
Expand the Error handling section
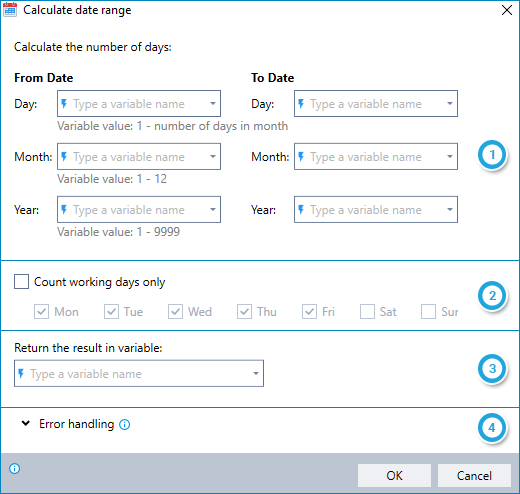pyautogui.click(x=26, y=424)
